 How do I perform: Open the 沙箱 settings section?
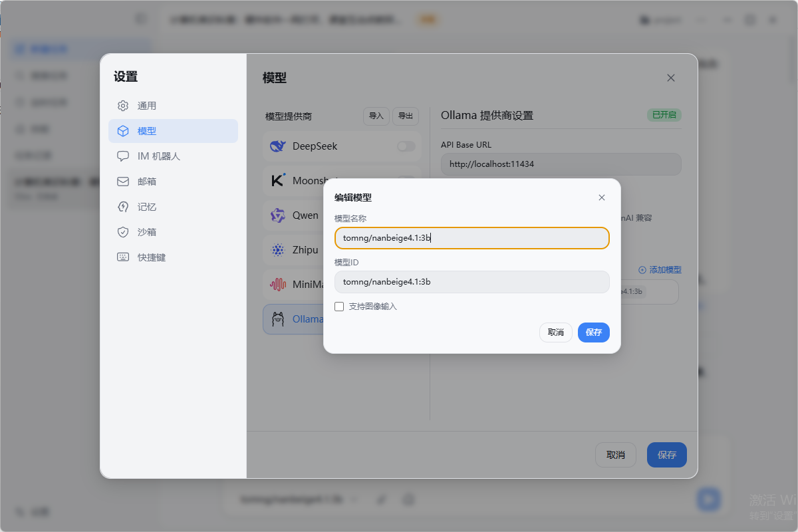pyautogui.click(x=173, y=232)
